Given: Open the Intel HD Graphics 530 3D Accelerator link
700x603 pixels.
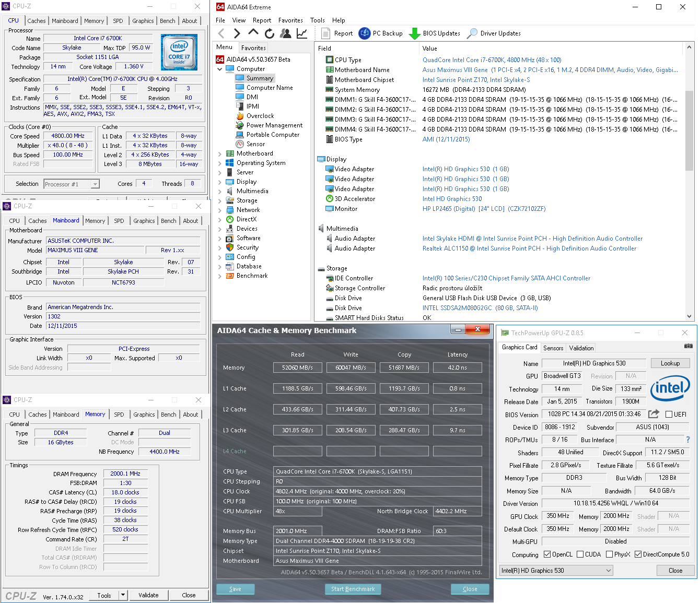Looking at the screenshot, I should (x=452, y=199).
